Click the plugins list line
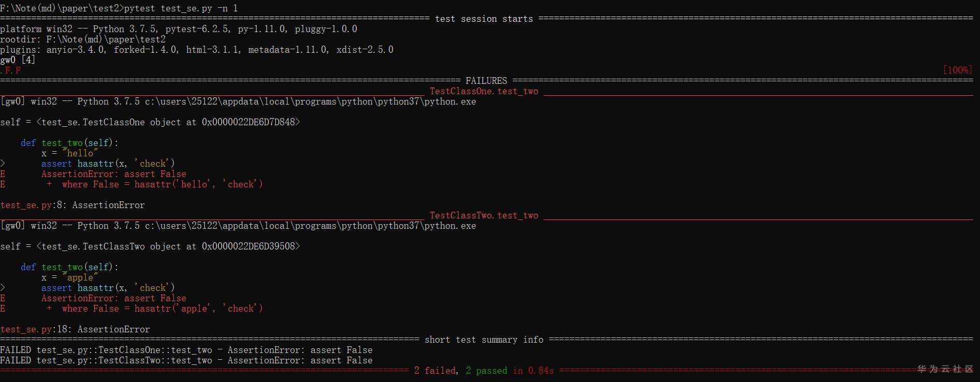The width and height of the screenshot is (980, 382). click(x=197, y=50)
